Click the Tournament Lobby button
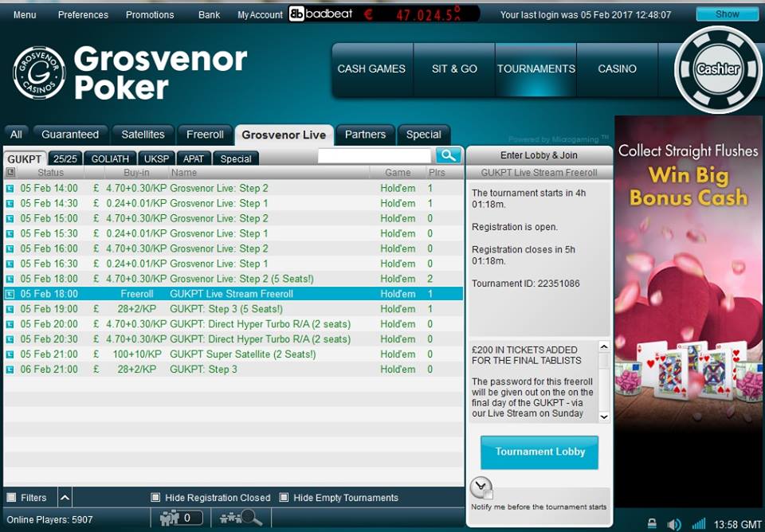 [539, 452]
